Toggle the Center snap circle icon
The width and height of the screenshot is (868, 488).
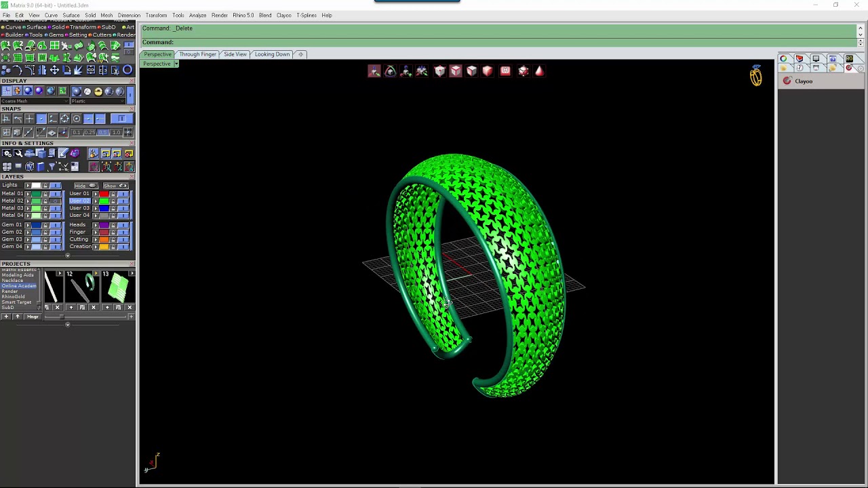click(x=77, y=119)
